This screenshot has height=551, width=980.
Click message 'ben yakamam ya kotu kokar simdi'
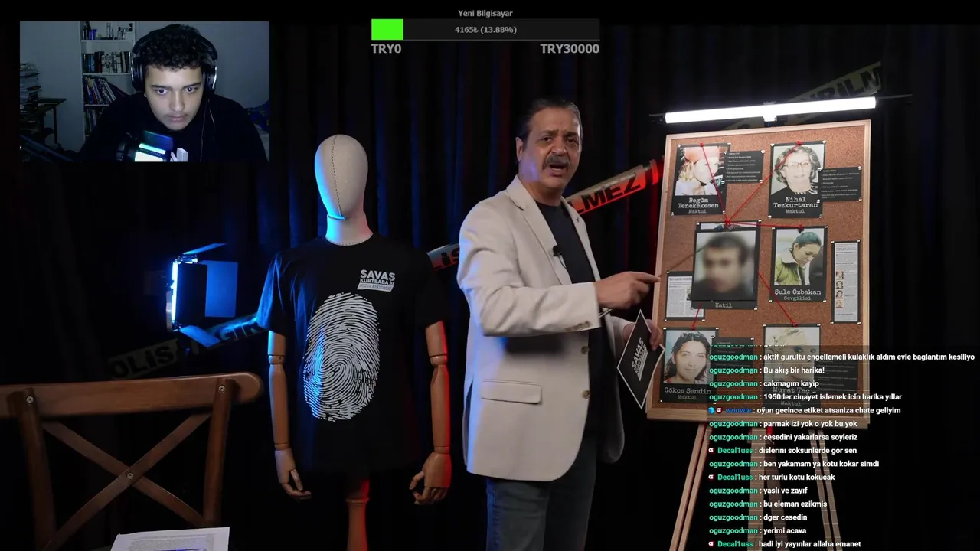[x=821, y=464]
